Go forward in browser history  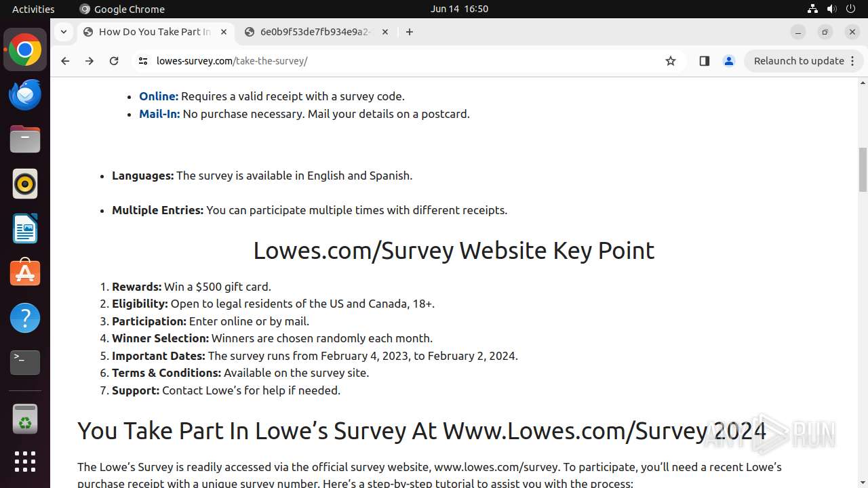(90, 61)
